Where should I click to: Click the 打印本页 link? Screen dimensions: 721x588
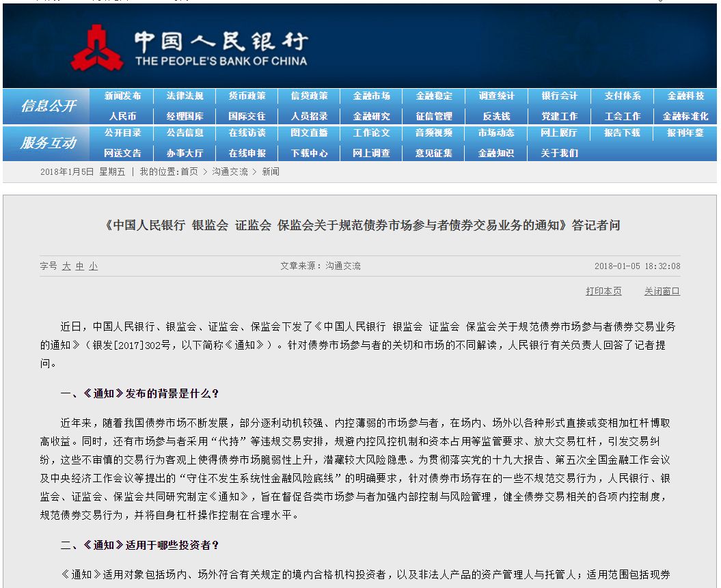pyautogui.click(x=603, y=291)
